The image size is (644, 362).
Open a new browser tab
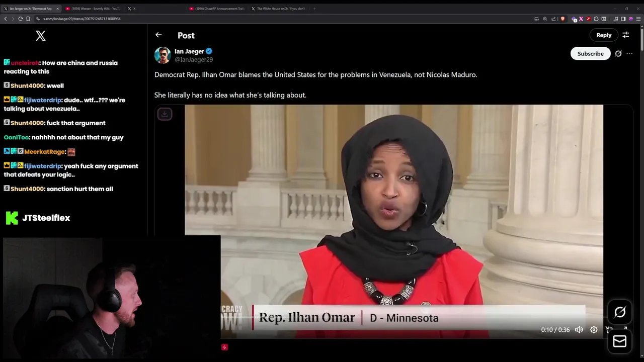314,9
